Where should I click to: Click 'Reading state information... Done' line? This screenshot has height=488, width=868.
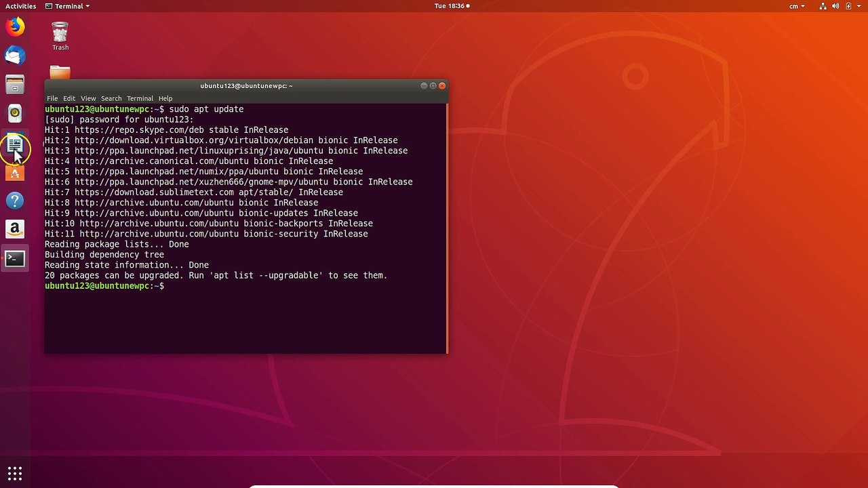(127, 265)
